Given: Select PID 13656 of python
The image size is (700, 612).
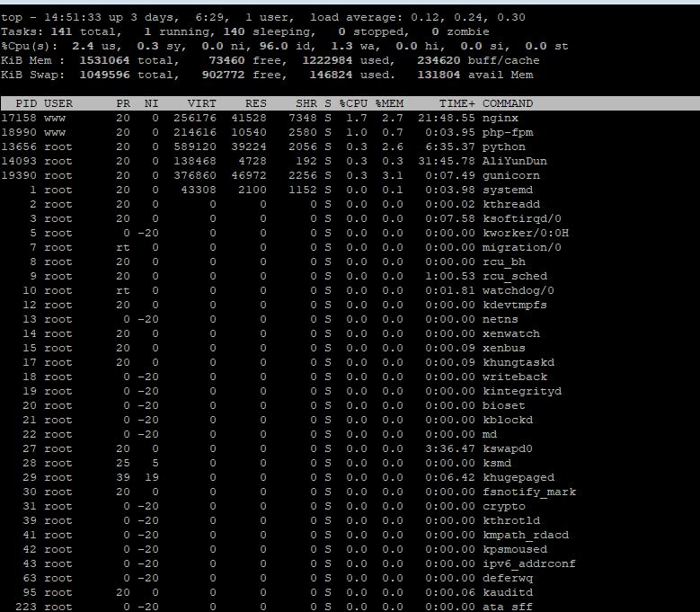Looking at the screenshot, I should (19, 146).
